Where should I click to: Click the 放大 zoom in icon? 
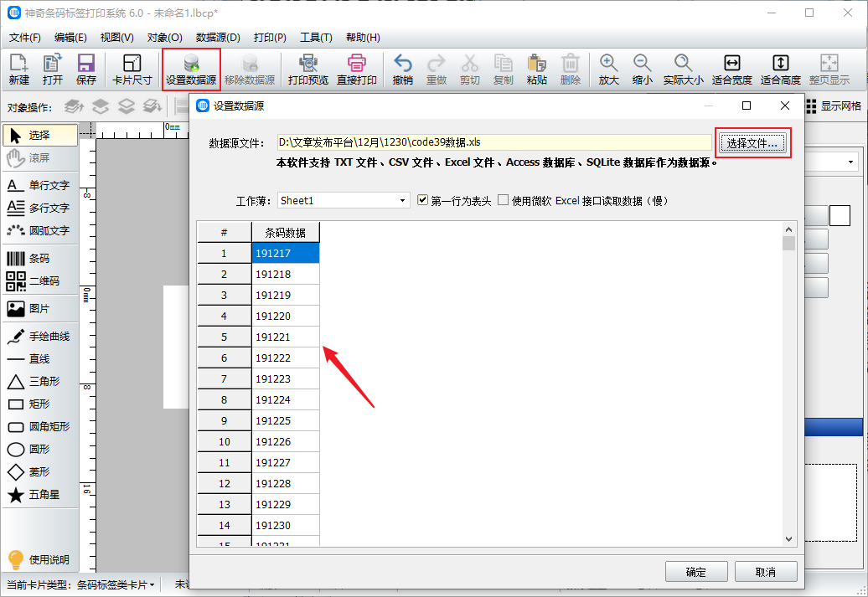click(608, 69)
